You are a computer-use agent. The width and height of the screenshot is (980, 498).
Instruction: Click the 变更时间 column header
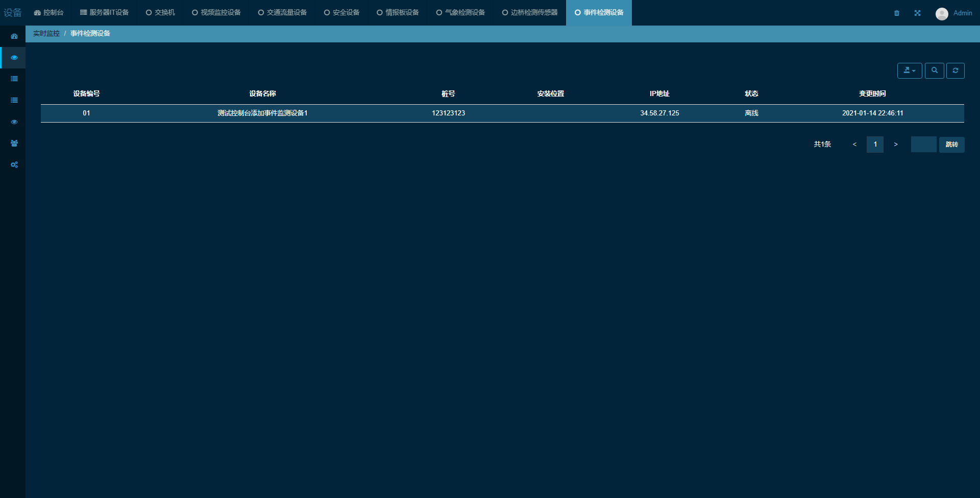tap(872, 94)
